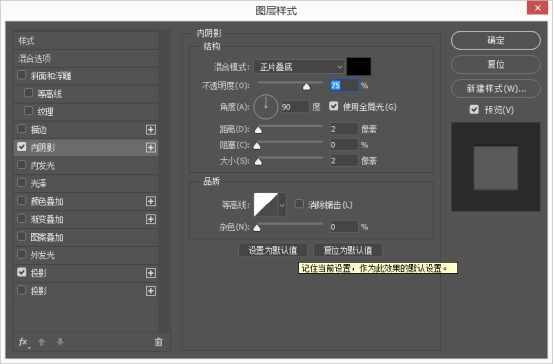Move effect down with the down arrow

[x=60, y=342]
